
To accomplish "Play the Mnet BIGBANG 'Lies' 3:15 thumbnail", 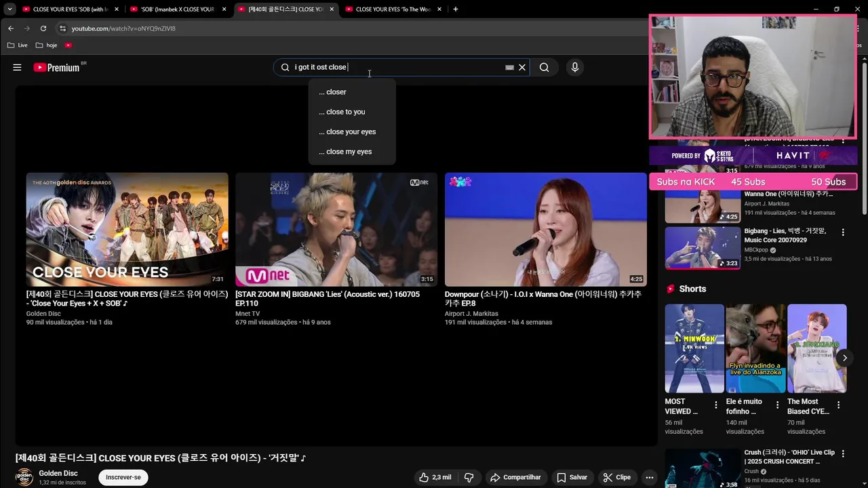I will click(336, 229).
